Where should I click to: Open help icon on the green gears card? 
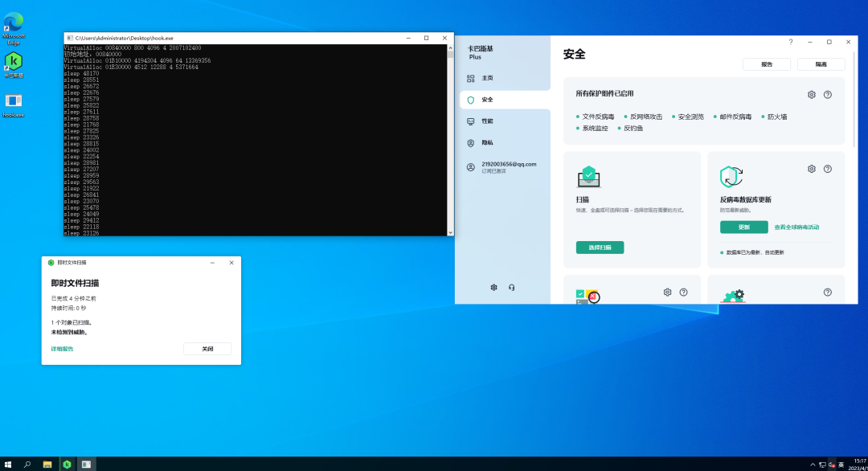point(828,293)
